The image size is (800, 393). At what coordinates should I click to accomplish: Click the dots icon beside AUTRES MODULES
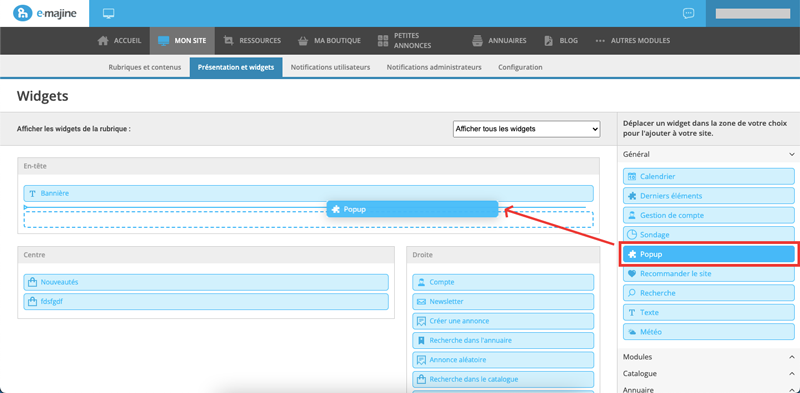pos(600,40)
